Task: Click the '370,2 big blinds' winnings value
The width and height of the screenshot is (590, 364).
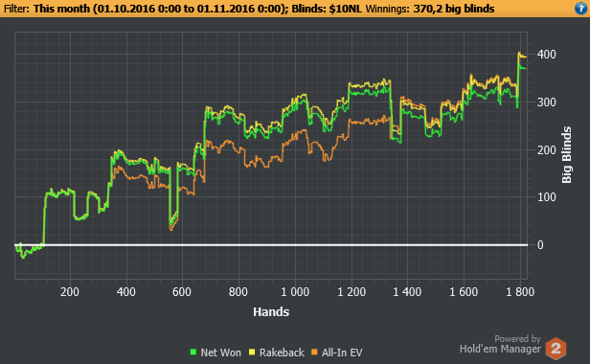Action: pos(454,9)
